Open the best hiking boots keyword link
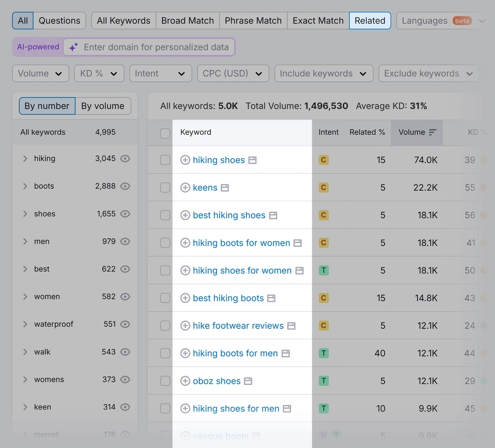 (x=228, y=298)
